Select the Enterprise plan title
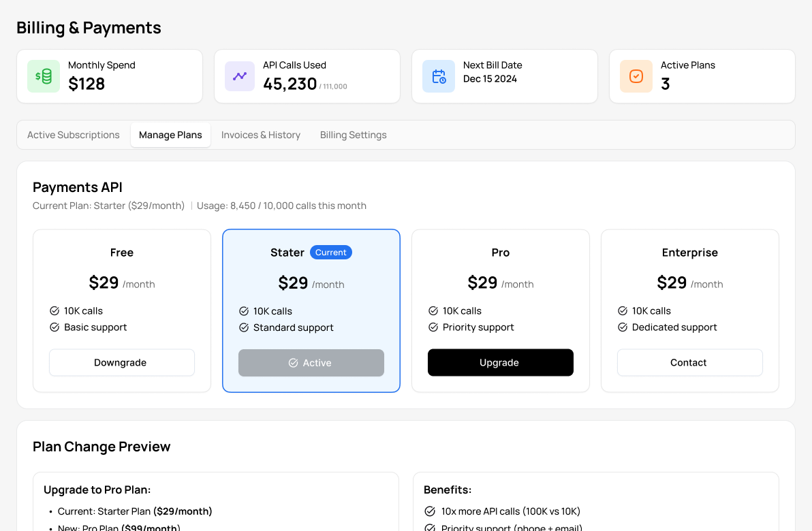Image resolution: width=812 pixels, height=531 pixels. [690, 253]
